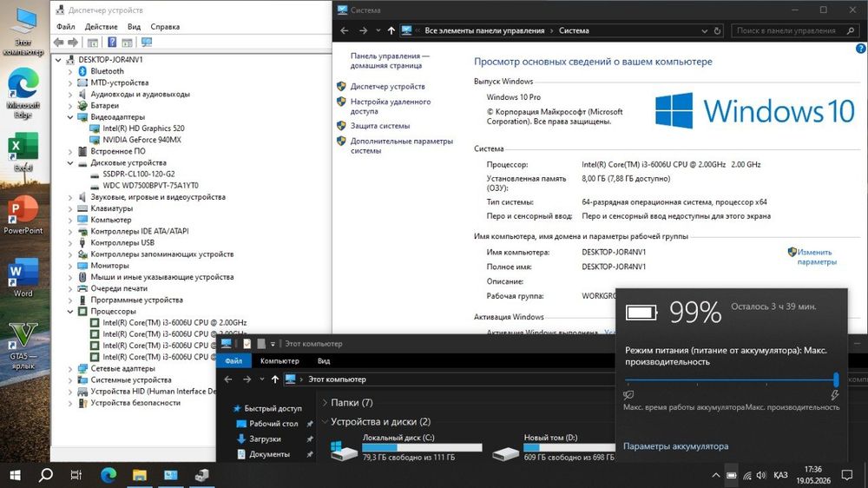Refresh the Система address bar
This screenshot has width=868, height=488.
pyautogui.click(x=718, y=31)
